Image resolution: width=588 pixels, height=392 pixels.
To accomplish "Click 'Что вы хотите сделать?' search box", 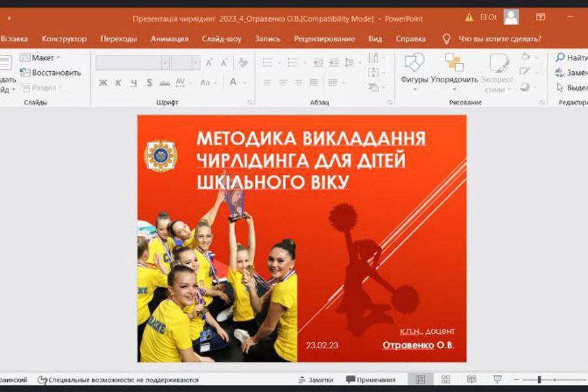I will [499, 39].
